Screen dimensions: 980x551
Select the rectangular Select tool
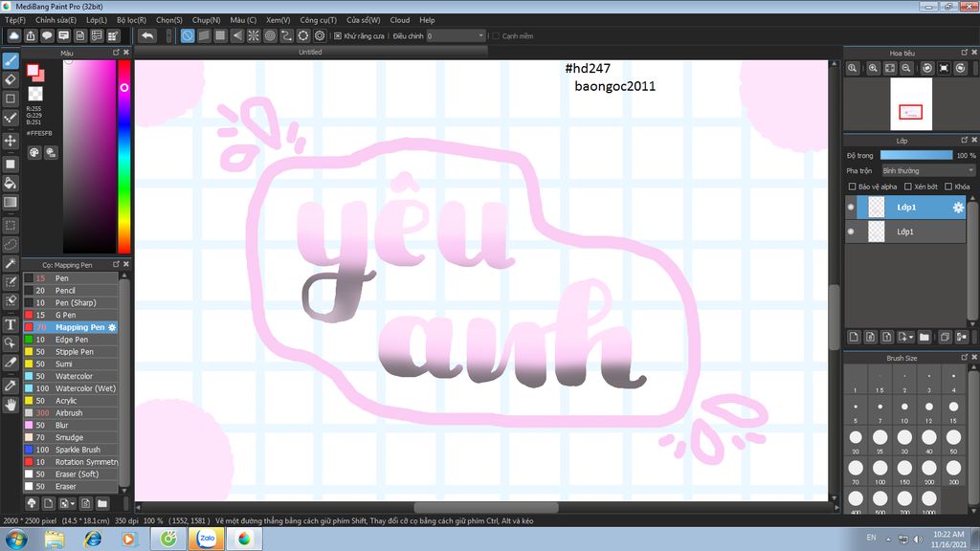pos(11,225)
